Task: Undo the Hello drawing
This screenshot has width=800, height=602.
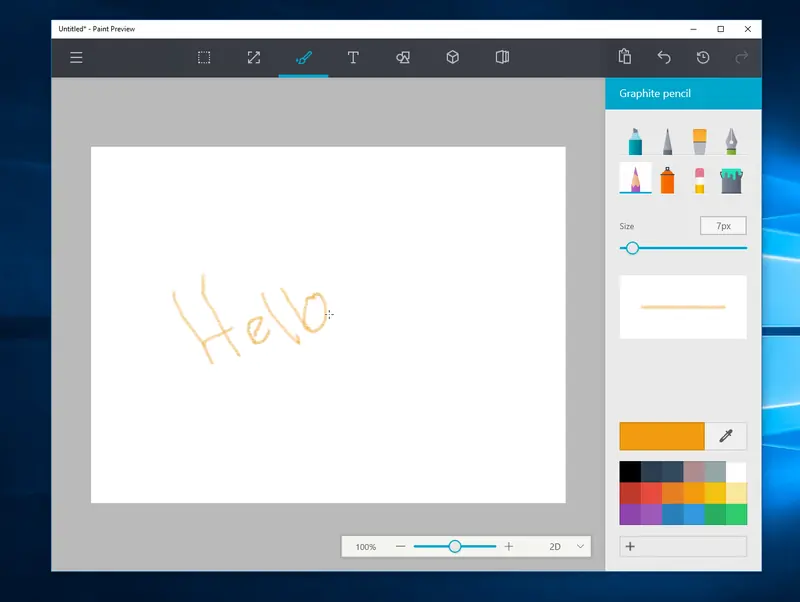Action: click(663, 57)
